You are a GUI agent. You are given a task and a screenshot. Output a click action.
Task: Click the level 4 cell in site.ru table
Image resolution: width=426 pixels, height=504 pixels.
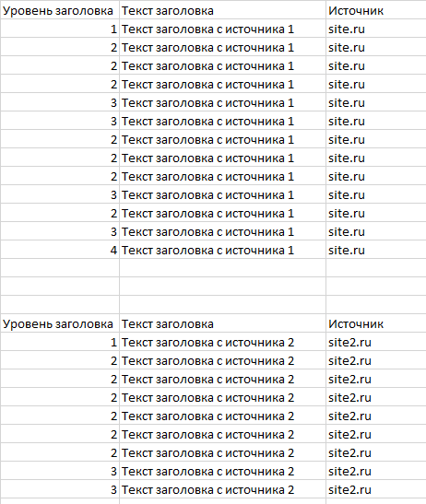pos(60,250)
